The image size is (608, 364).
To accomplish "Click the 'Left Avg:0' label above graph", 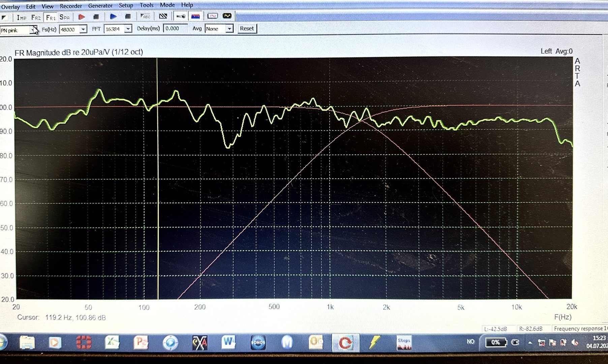I will 556,51.
